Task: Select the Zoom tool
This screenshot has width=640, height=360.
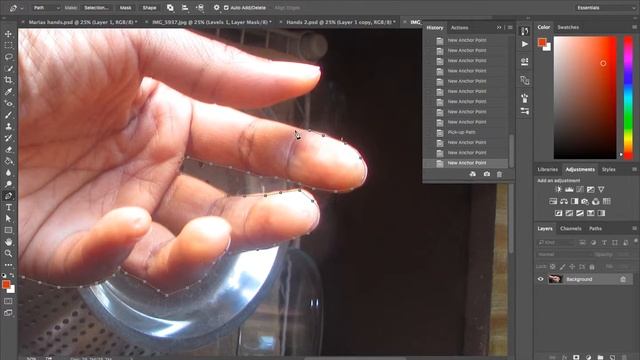Action: pos(8,253)
